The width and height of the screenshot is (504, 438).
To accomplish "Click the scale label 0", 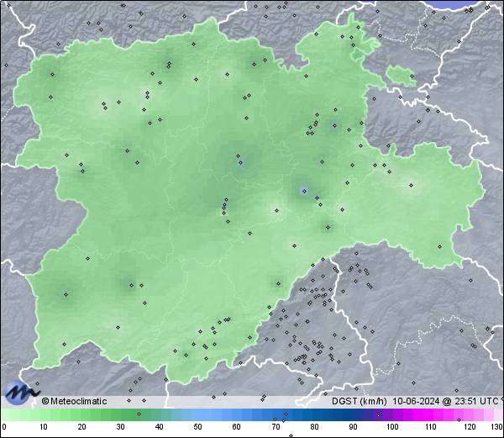I will point(4,427).
